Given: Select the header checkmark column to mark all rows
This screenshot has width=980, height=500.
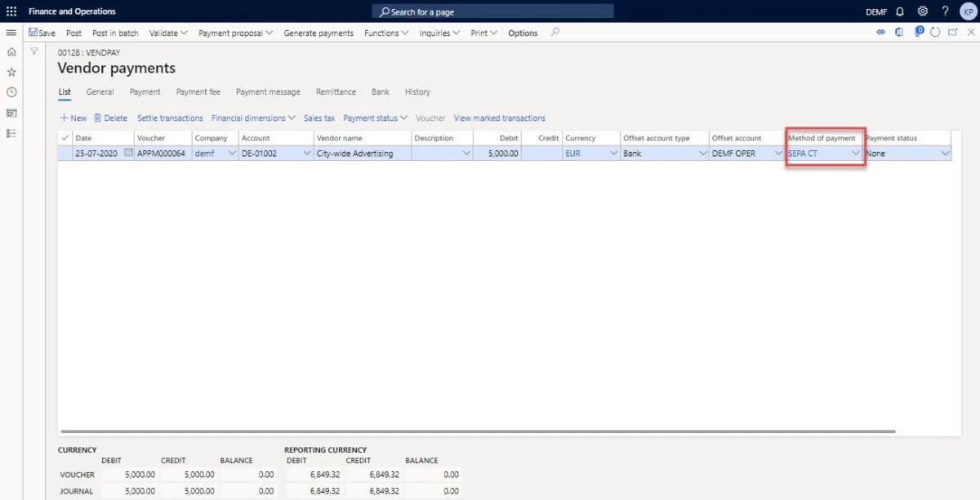Looking at the screenshot, I should point(65,137).
